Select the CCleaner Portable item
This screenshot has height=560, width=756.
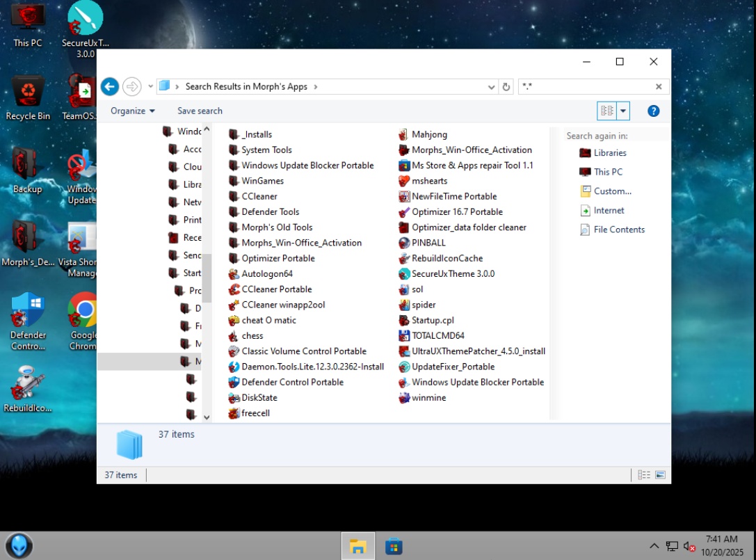coord(275,289)
